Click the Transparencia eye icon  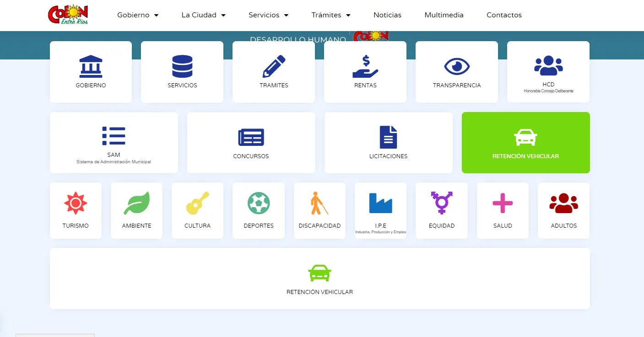tap(457, 67)
